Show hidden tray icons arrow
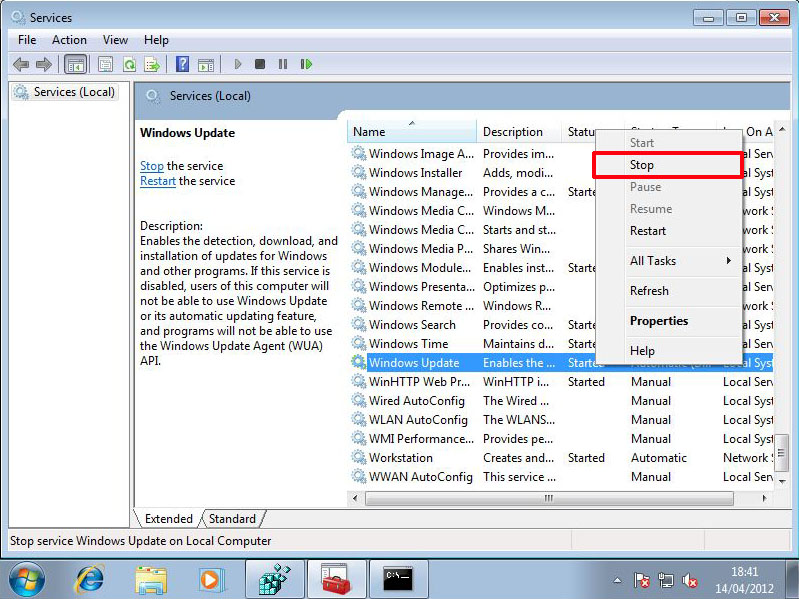 (617, 580)
